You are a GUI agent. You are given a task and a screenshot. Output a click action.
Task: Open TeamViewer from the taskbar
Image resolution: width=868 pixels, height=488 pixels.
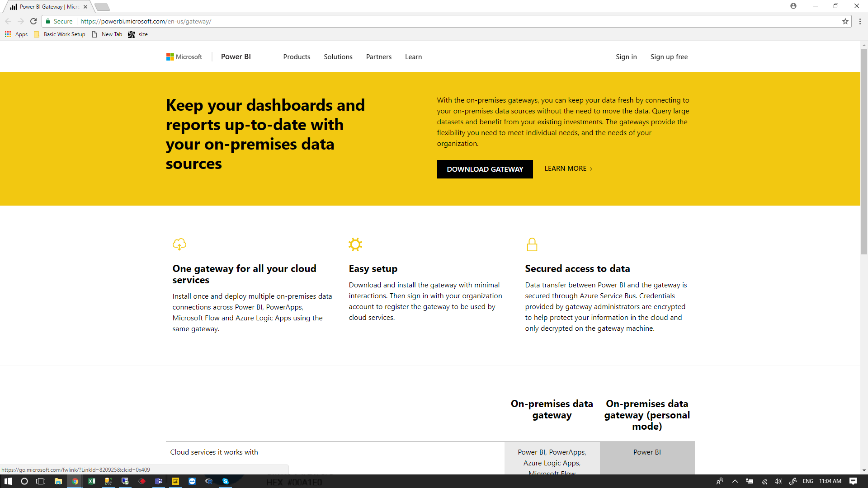click(x=192, y=481)
